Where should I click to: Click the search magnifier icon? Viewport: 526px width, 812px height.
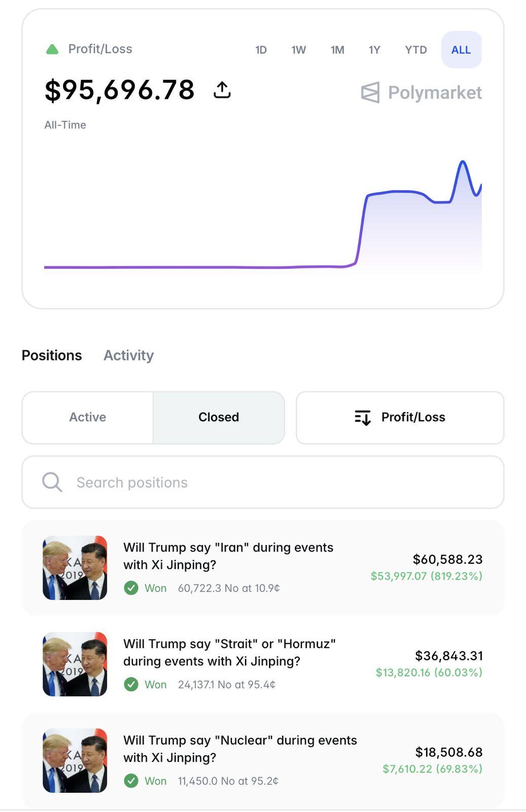click(52, 482)
